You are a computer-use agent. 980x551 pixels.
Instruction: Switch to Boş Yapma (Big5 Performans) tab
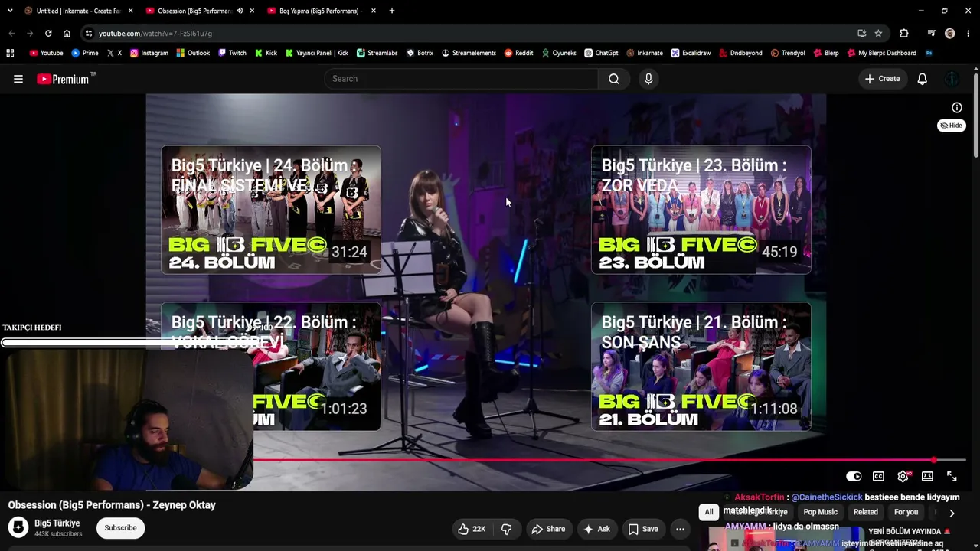click(x=322, y=11)
